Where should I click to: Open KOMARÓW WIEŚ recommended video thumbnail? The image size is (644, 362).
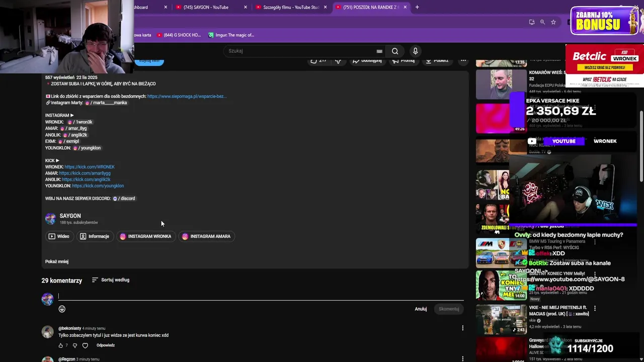pos(501,84)
